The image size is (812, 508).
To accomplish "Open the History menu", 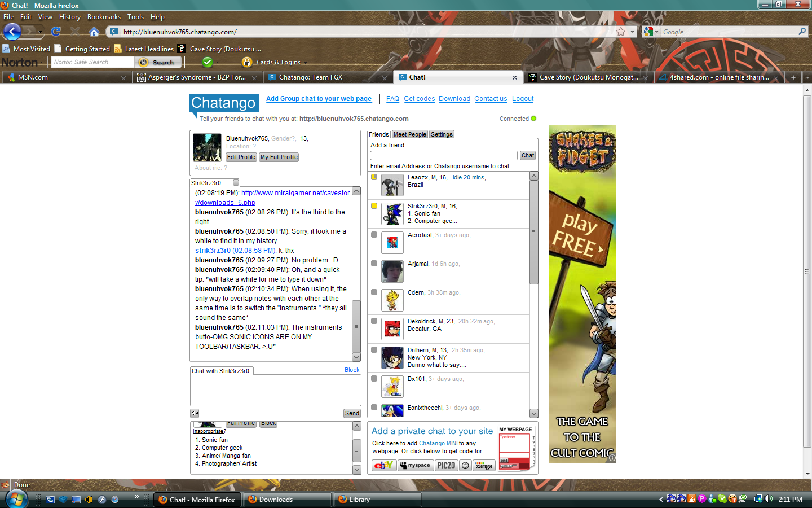I will [x=70, y=17].
